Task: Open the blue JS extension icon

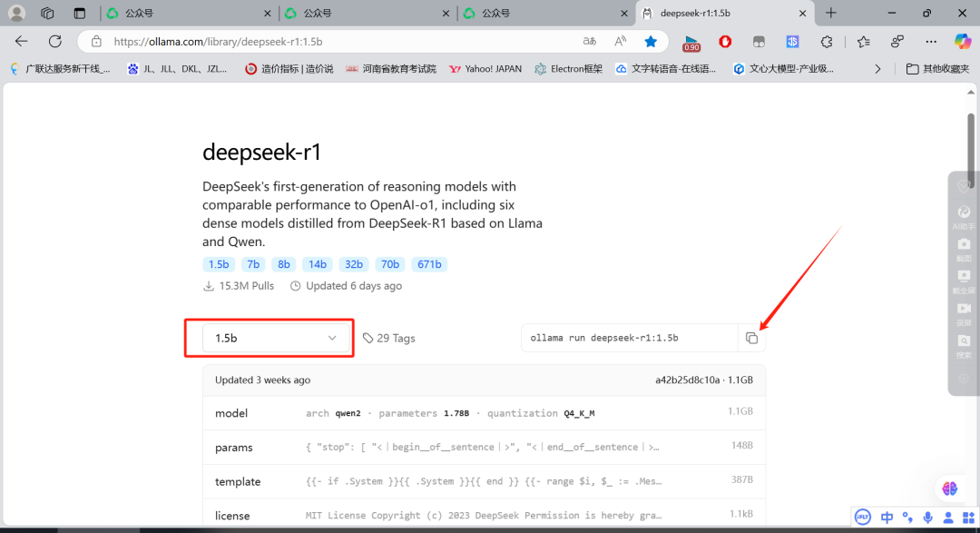Action: (792, 41)
